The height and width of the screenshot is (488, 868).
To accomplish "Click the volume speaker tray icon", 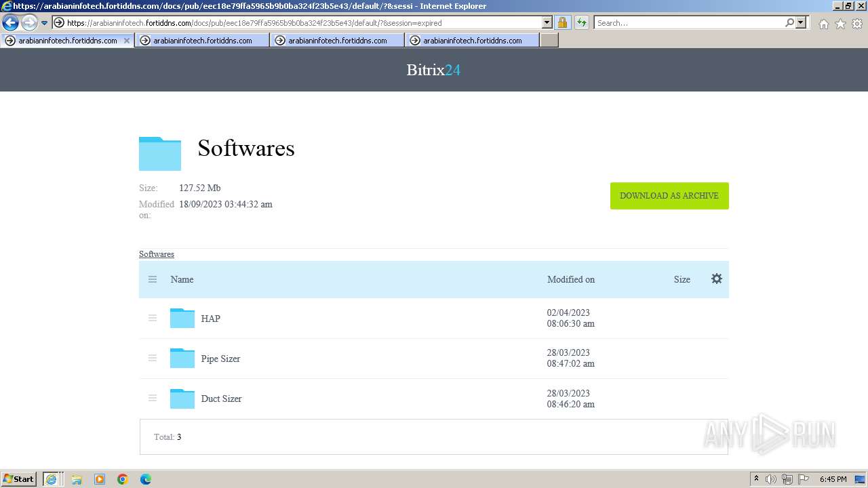I will click(x=771, y=479).
